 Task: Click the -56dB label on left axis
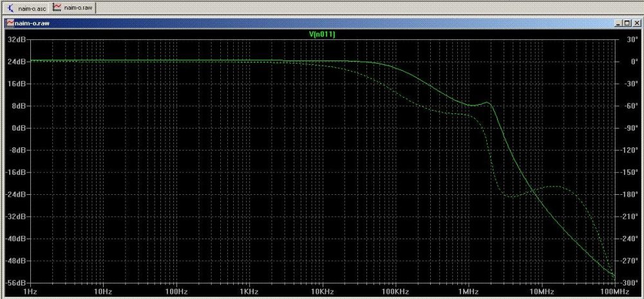(x=15, y=283)
